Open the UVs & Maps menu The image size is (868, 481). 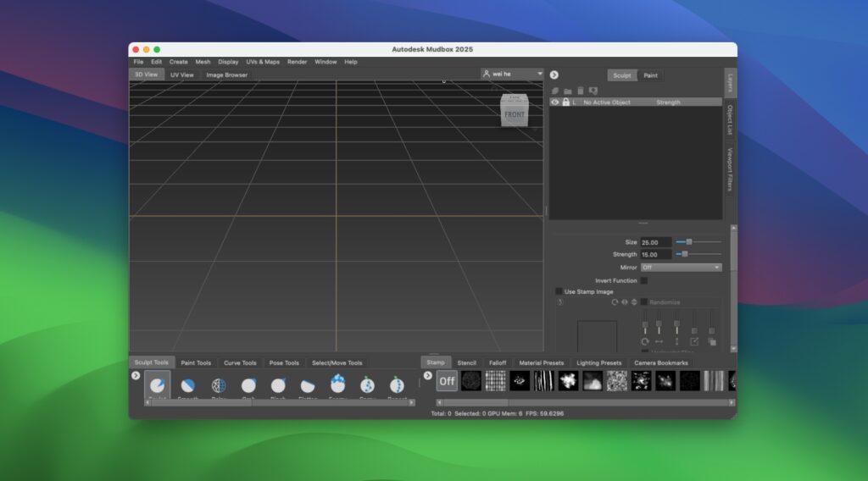263,62
